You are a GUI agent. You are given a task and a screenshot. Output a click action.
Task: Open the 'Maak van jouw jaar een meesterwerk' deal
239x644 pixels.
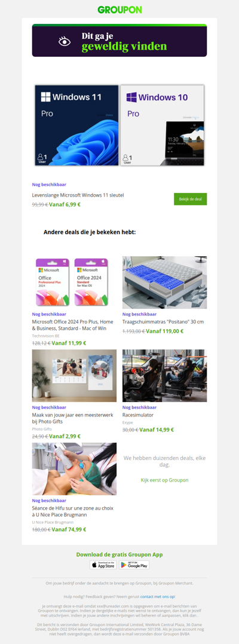coord(73,419)
